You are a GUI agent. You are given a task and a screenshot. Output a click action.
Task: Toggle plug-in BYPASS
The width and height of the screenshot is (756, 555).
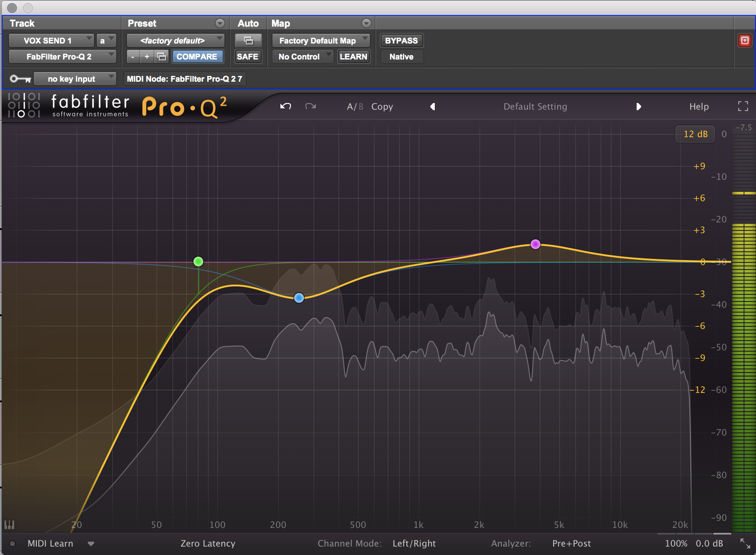click(402, 40)
